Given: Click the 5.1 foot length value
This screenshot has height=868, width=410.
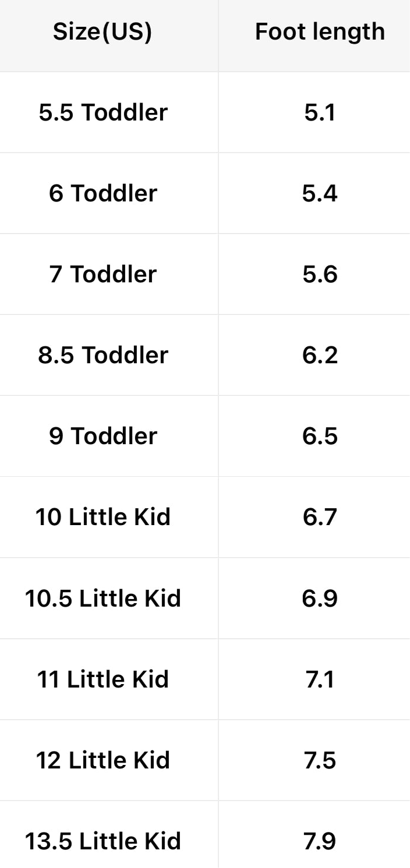Looking at the screenshot, I should click(320, 112).
